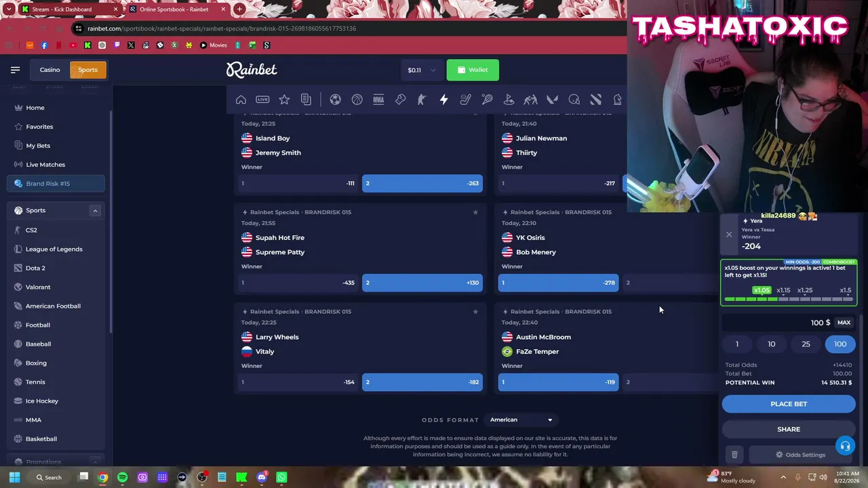Image resolution: width=868 pixels, height=488 pixels.
Task: Open WhatsApp from the taskbar
Action: [281, 477]
